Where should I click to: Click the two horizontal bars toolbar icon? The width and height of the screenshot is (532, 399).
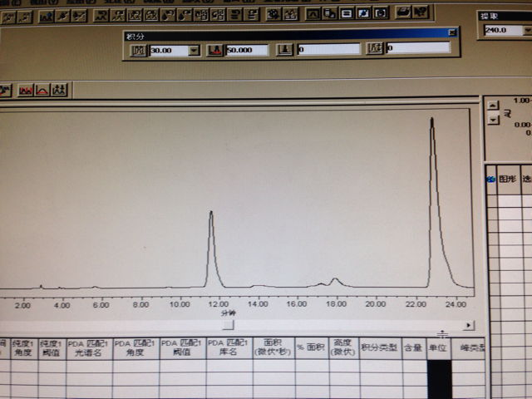(x=347, y=14)
